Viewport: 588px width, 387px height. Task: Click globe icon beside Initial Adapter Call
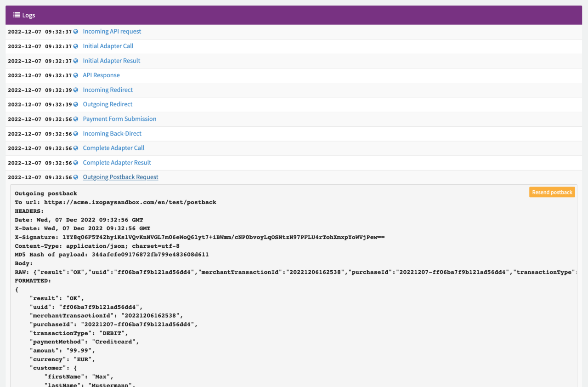click(x=76, y=46)
